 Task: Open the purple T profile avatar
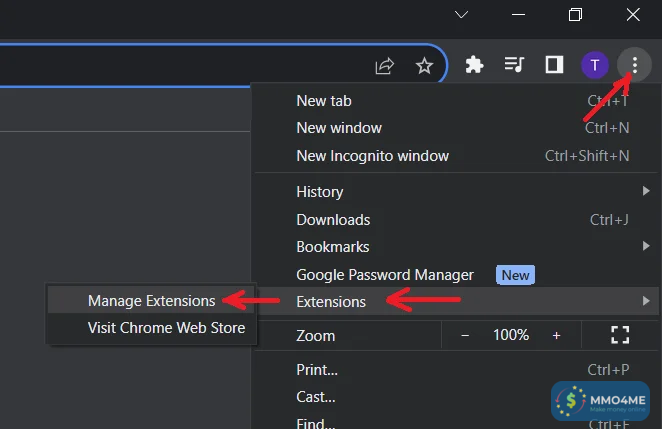tap(594, 66)
